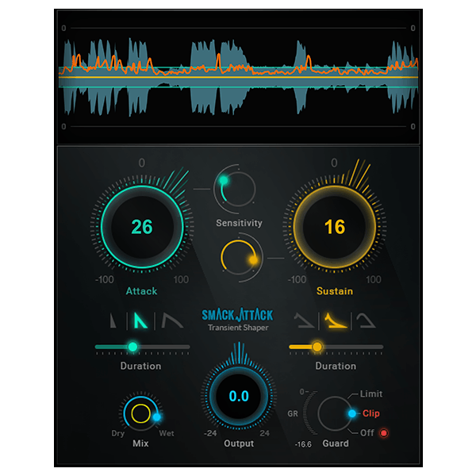This screenshot has width=476, height=476.
Task: Click the Dry/Wet Mix knob
Action: coord(141,413)
